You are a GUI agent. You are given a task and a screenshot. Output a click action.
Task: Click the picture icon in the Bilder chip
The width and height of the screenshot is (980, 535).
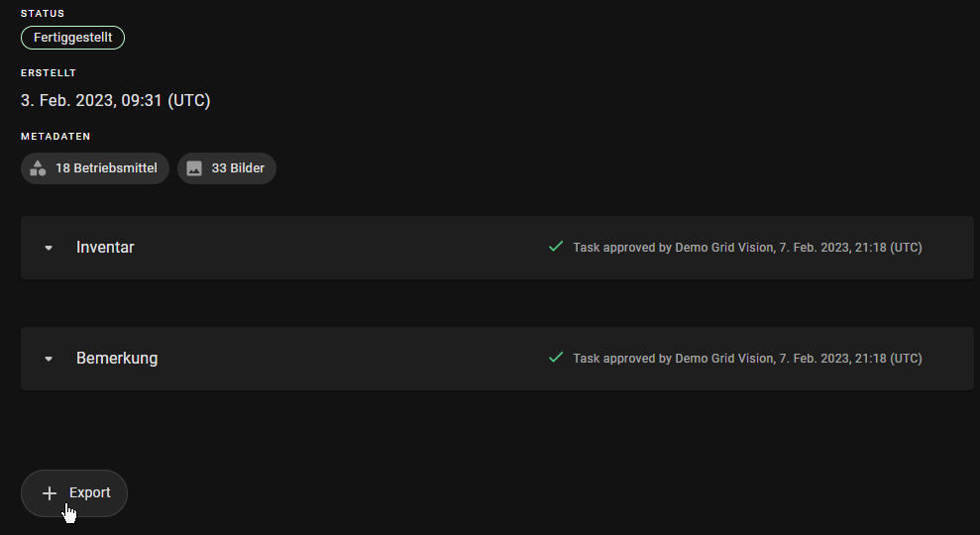pyautogui.click(x=194, y=168)
